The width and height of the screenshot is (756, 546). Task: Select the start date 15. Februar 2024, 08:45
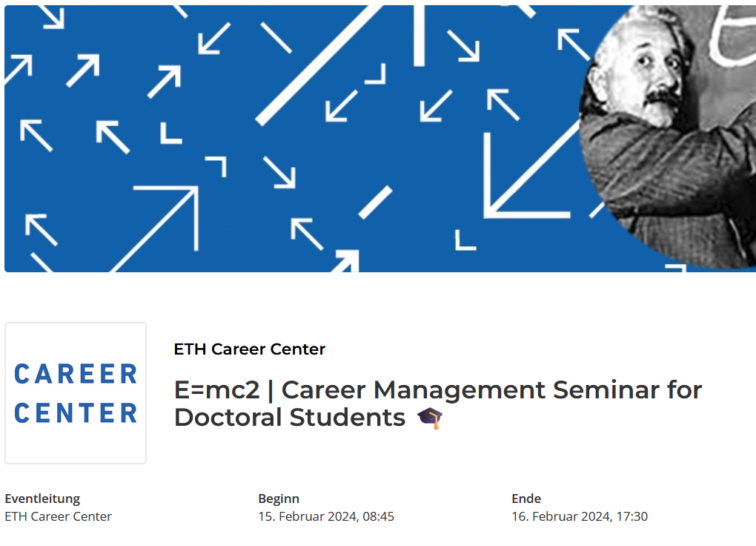point(326,516)
